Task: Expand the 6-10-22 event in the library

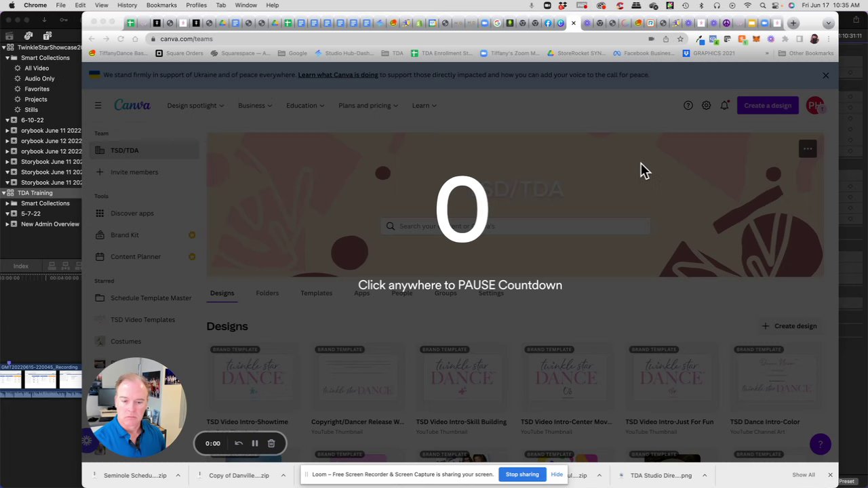Action: 7,120
